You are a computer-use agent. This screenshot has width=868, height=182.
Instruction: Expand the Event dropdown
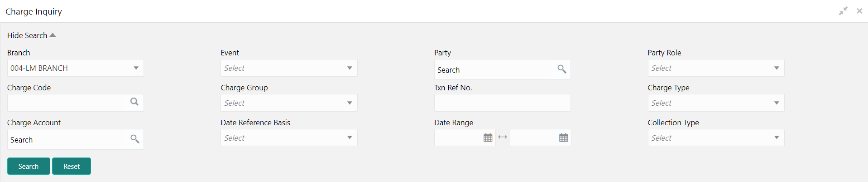coord(289,68)
